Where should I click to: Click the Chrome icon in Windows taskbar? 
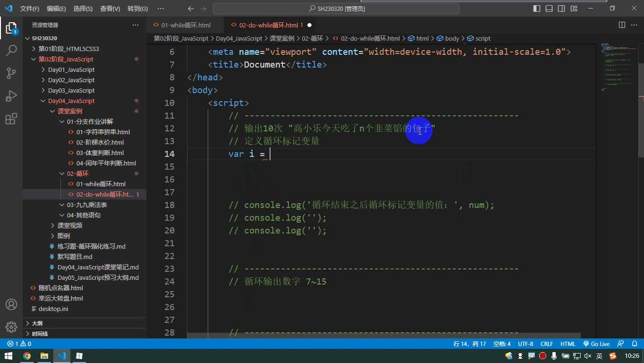pyautogui.click(x=27, y=356)
